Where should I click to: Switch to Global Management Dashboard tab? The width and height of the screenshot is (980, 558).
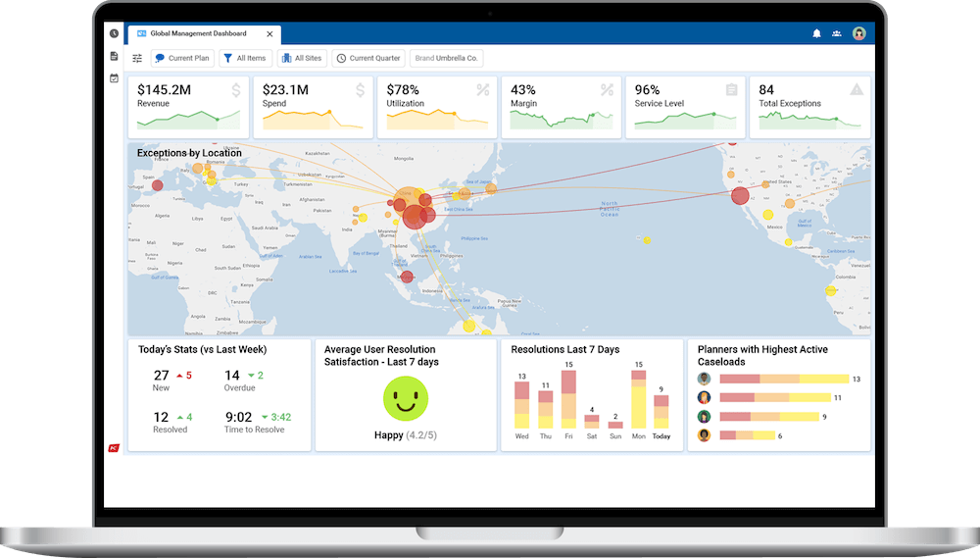coord(198,33)
